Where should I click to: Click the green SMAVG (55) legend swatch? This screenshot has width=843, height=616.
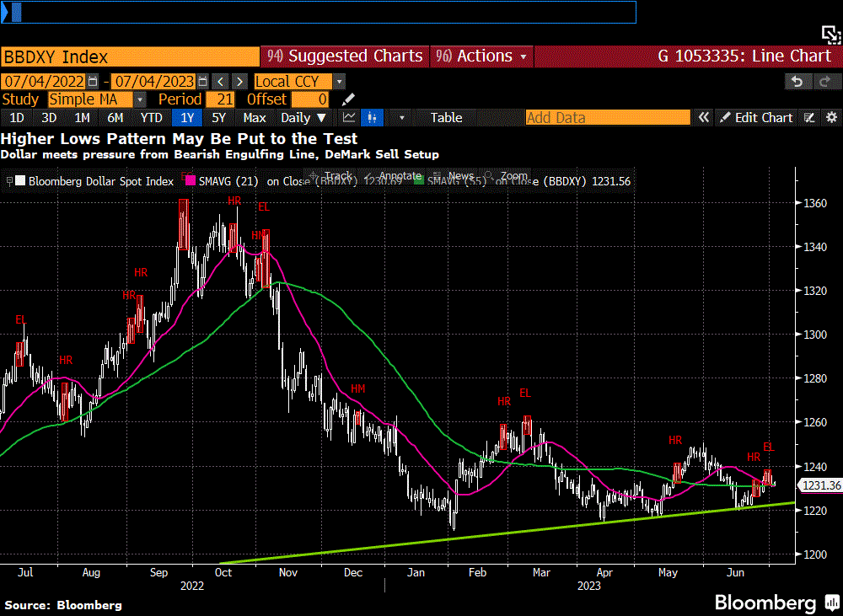point(419,180)
